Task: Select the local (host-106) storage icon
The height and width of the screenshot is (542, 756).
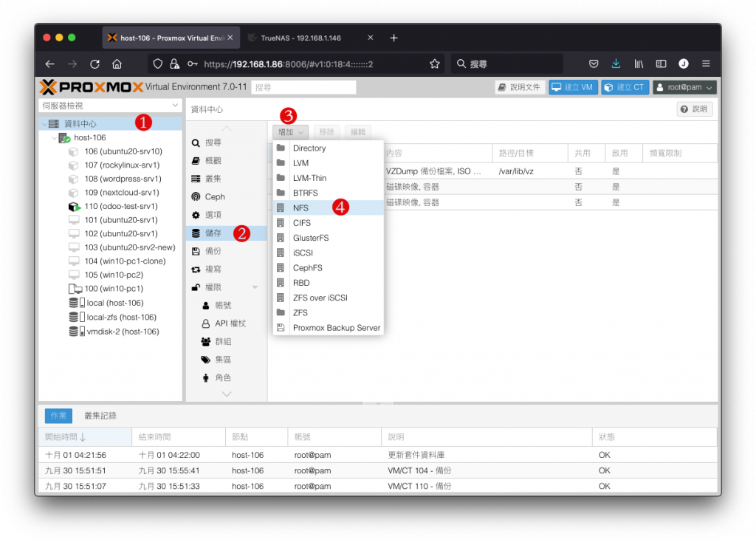Action: coord(77,303)
